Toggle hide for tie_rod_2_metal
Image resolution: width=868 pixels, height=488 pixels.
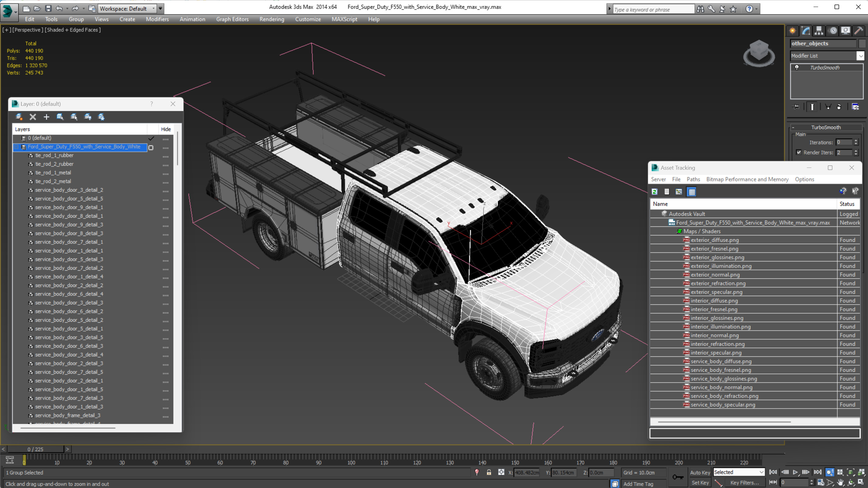[x=166, y=182]
